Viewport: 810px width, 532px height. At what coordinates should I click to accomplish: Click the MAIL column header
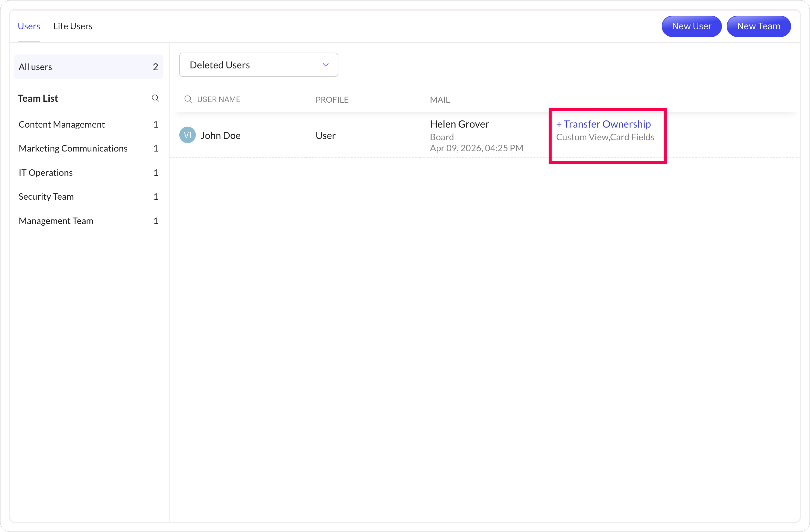pyautogui.click(x=440, y=100)
